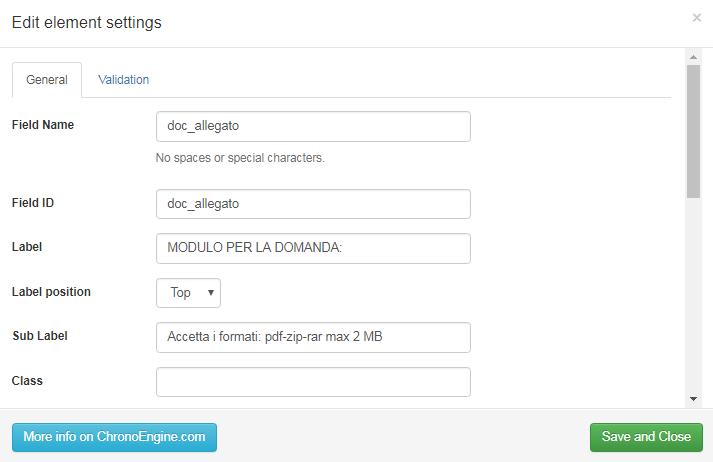Click the Sub Label label text
This screenshot has height=462, width=713.
point(40,336)
